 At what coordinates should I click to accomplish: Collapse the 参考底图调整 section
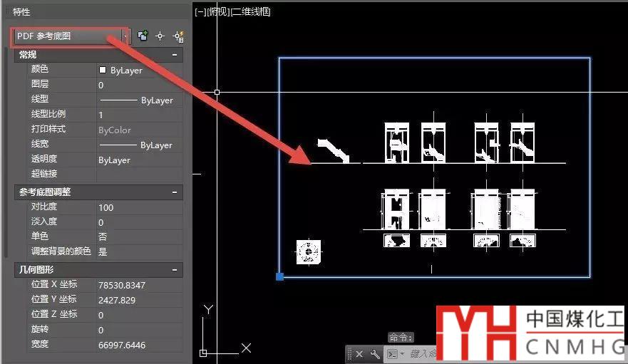175,192
